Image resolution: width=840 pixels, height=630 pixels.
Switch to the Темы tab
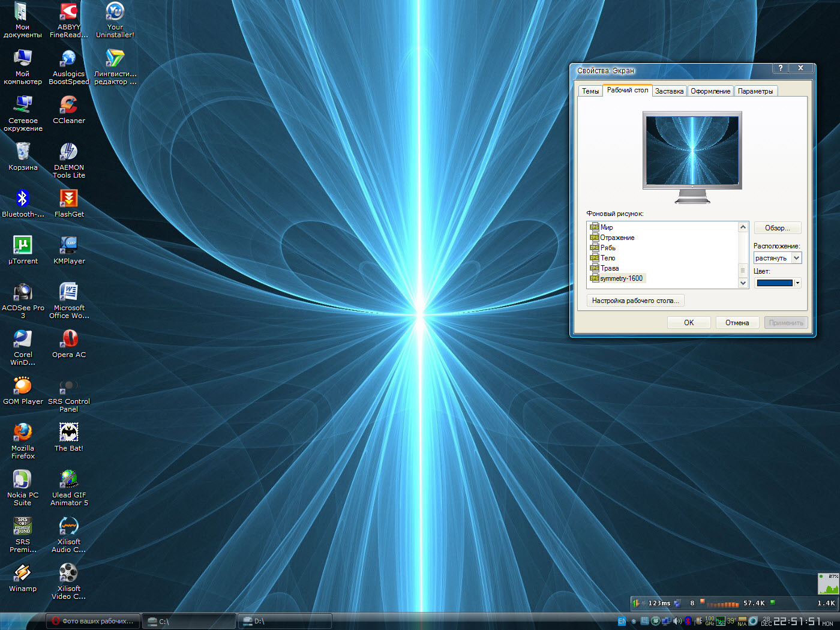click(590, 91)
